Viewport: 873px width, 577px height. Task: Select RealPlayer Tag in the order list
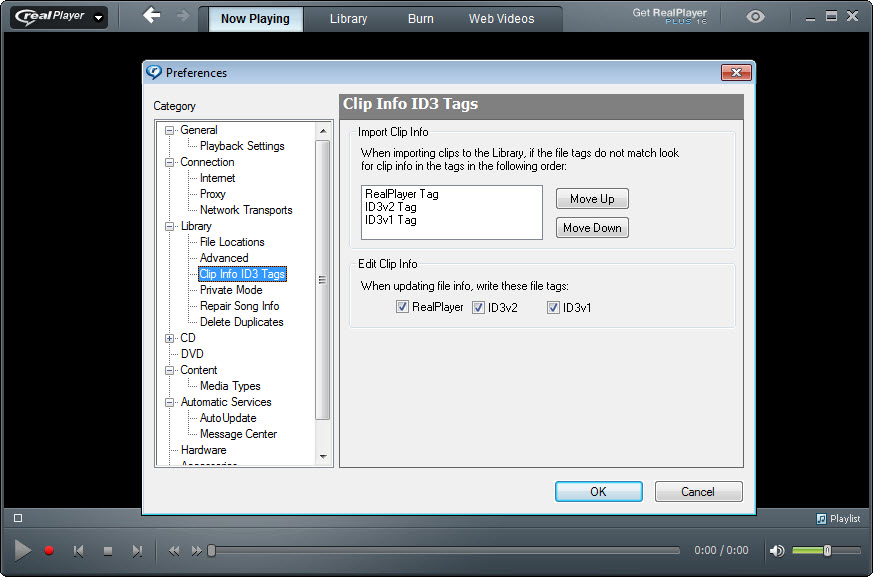(x=402, y=194)
